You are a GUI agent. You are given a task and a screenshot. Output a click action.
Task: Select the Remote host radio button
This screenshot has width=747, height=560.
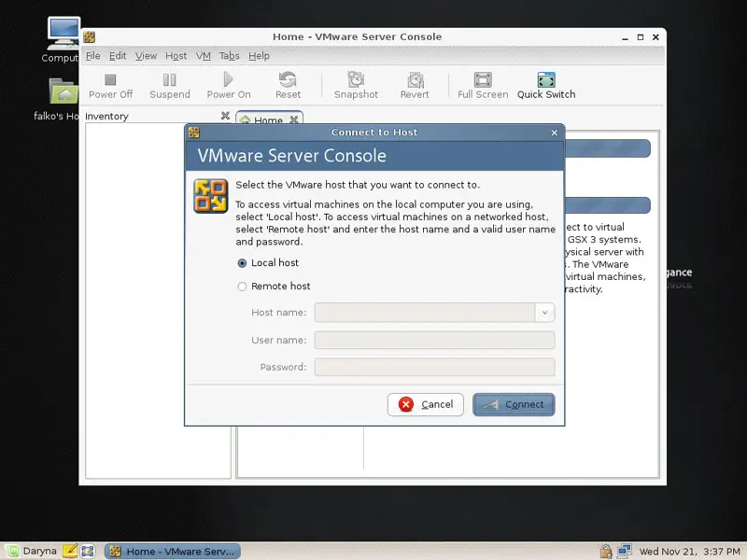pos(242,287)
